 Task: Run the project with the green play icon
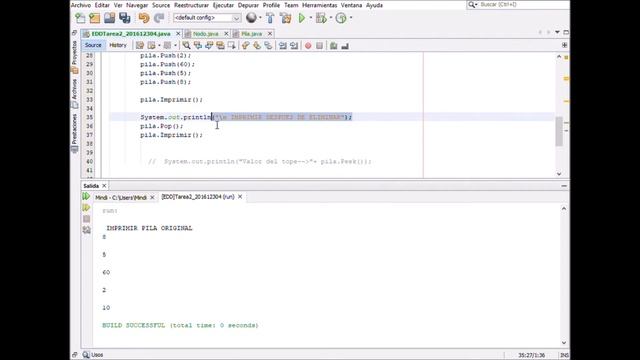(302, 18)
